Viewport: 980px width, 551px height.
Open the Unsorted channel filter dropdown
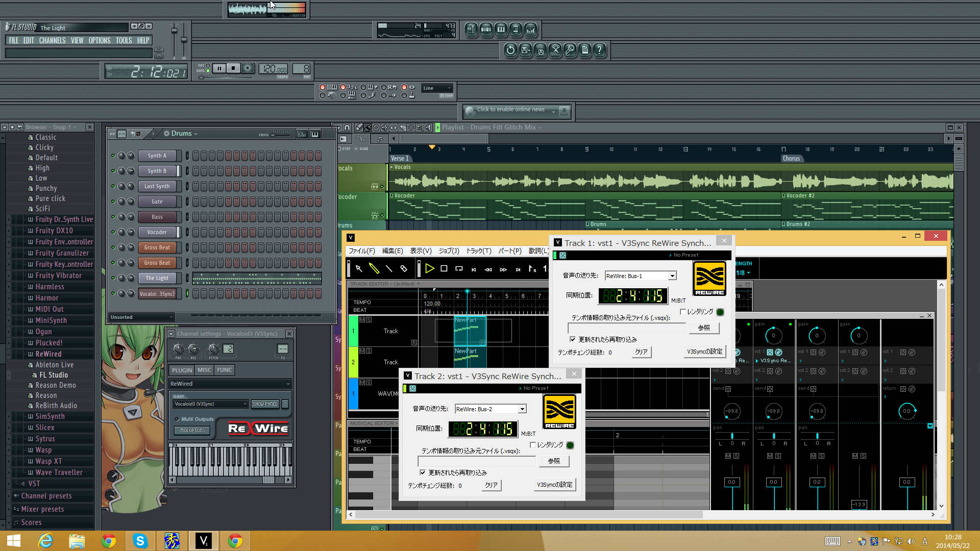click(x=141, y=317)
